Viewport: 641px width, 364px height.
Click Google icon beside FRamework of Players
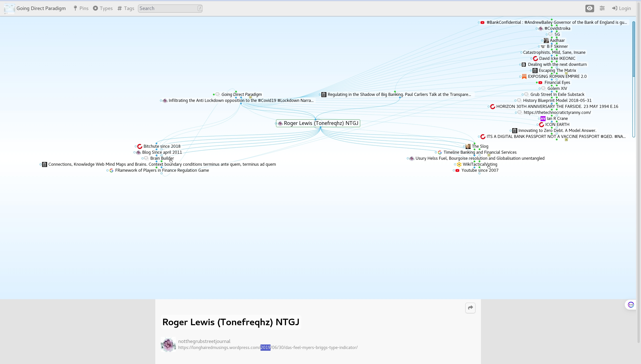[111, 170]
